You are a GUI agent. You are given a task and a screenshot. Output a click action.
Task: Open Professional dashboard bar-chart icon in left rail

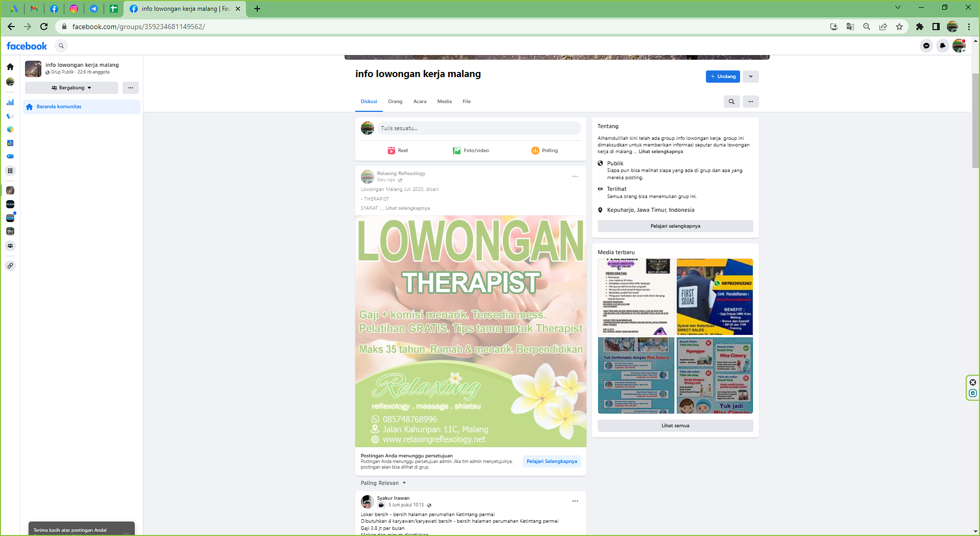10,103
